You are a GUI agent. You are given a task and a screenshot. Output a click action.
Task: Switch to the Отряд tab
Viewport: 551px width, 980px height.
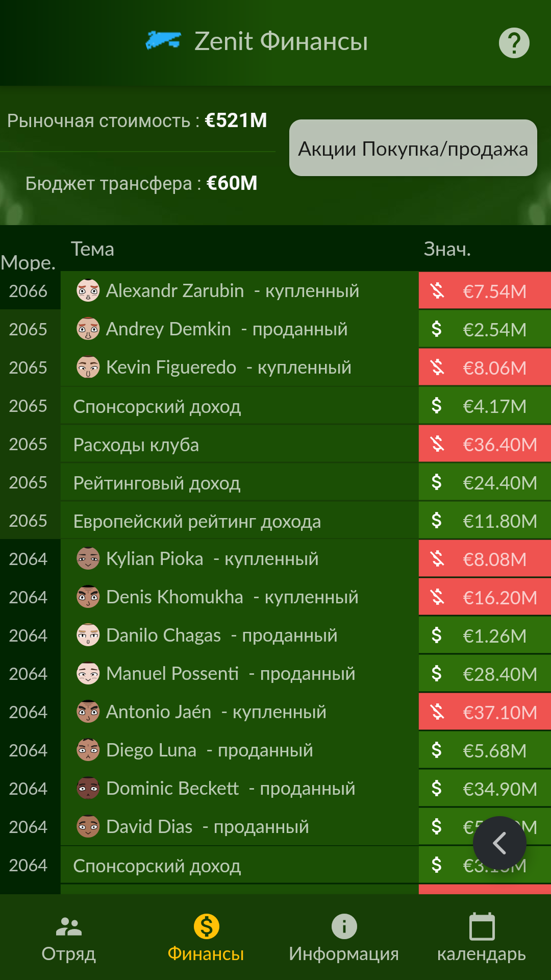point(69,939)
